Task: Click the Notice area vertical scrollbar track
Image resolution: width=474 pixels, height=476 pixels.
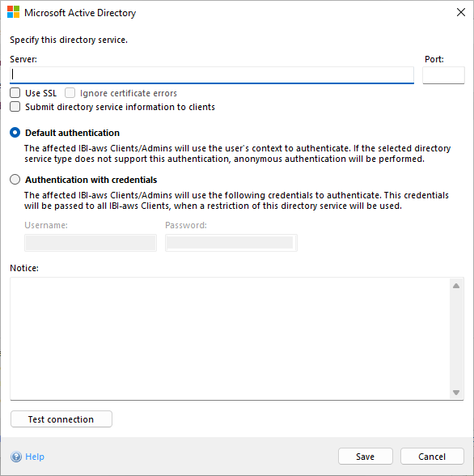Action: click(x=456, y=338)
